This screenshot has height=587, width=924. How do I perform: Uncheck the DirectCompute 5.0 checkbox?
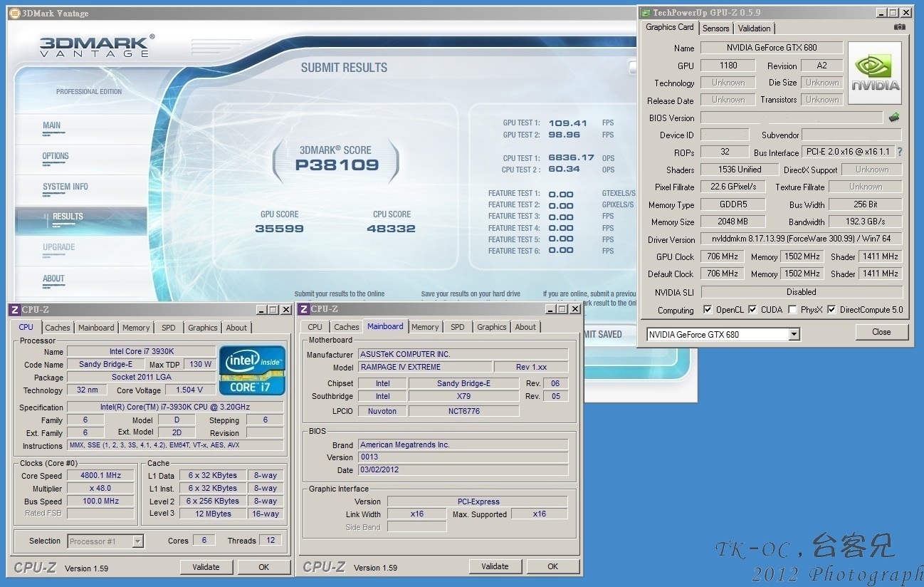tap(831, 310)
